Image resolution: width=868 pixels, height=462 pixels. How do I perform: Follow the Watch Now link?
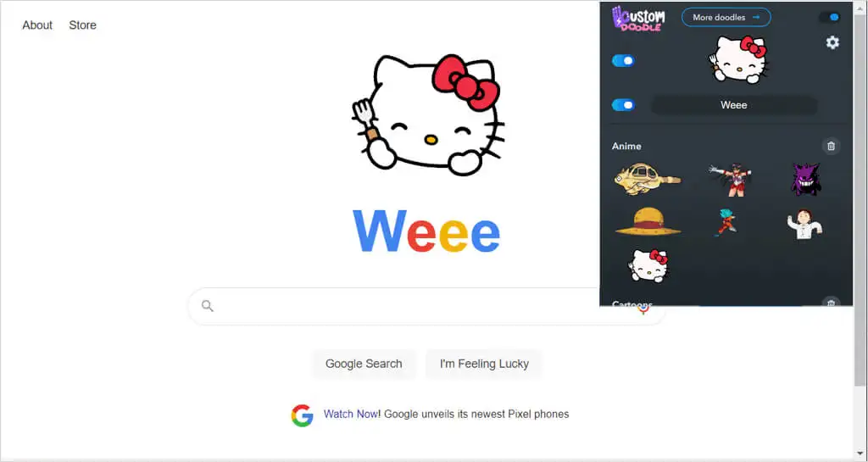350,414
